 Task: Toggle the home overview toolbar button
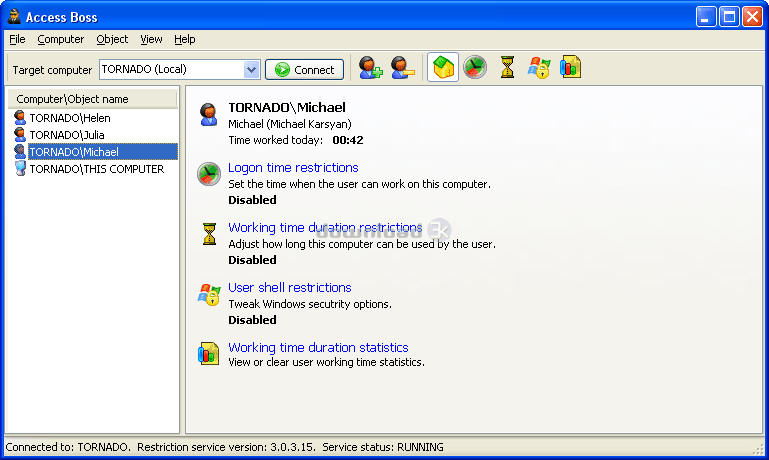pos(442,68)
